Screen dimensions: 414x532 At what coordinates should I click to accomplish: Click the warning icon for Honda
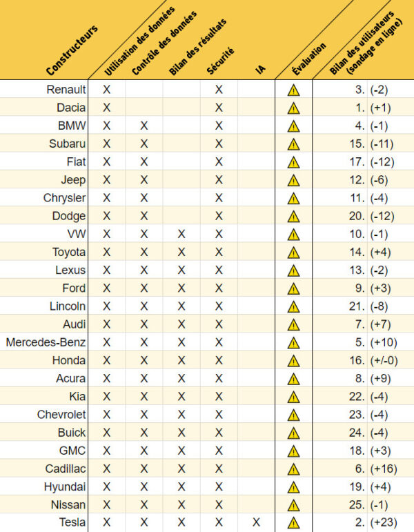click(x=293, y=361)
